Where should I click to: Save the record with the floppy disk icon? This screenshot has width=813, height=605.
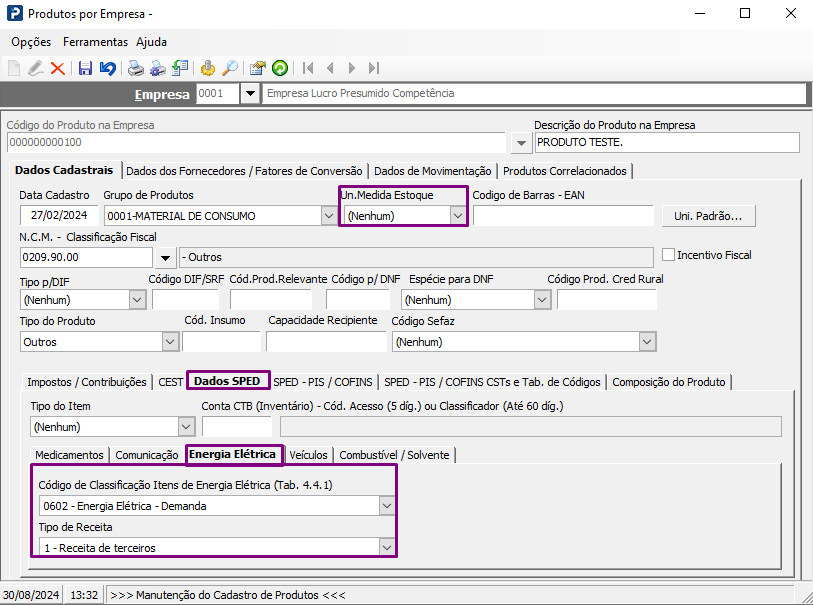tap(85, 68)
